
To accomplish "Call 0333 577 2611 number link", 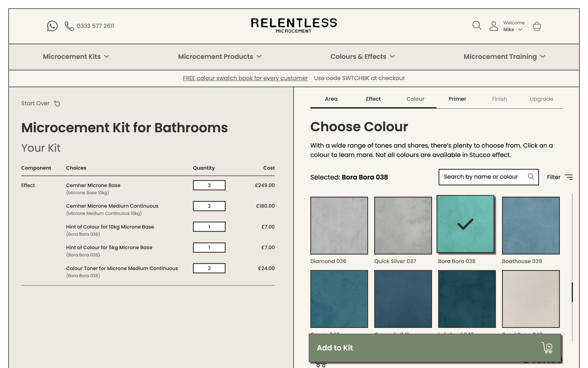I will coord(95,26).
